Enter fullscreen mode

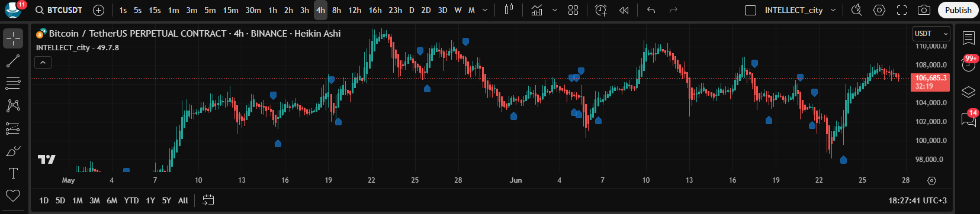tap(902, 10)
